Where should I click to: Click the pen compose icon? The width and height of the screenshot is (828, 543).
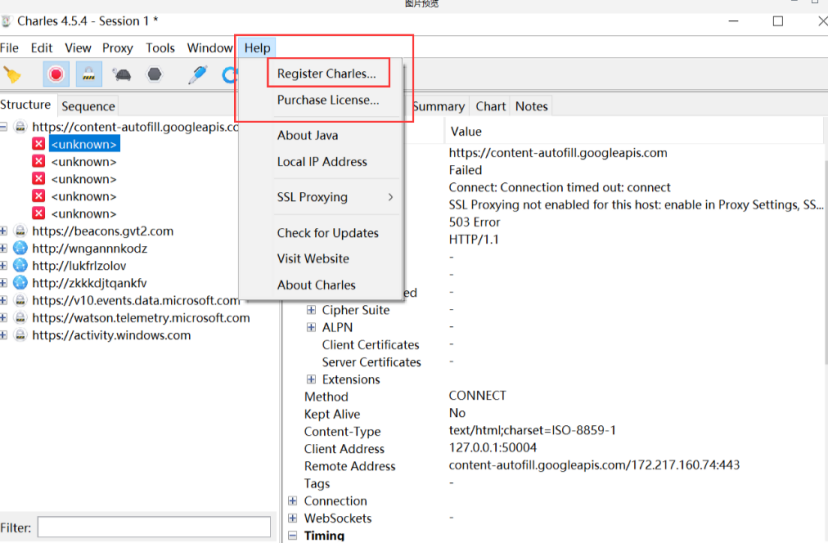pos(198,74)
